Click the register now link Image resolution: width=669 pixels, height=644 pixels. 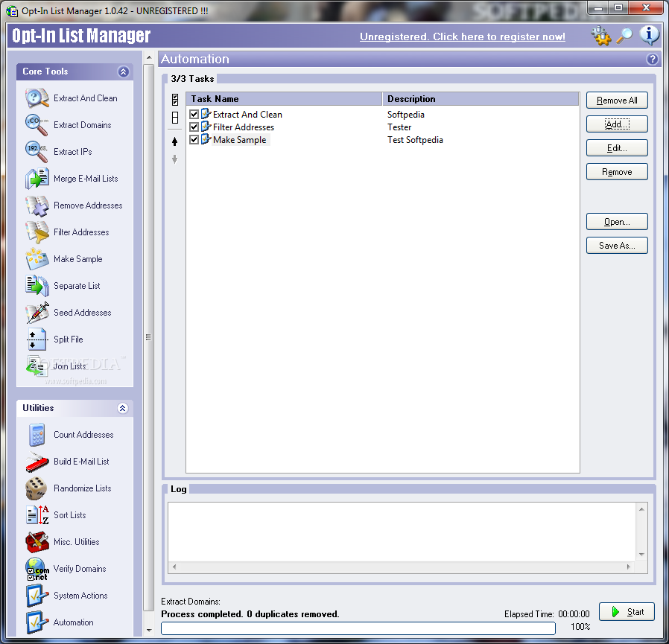point(463,36)
